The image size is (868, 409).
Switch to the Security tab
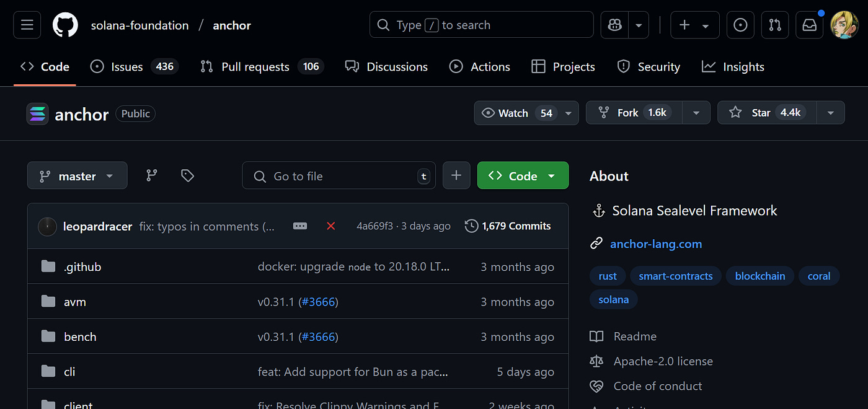[x=649, y=67]
